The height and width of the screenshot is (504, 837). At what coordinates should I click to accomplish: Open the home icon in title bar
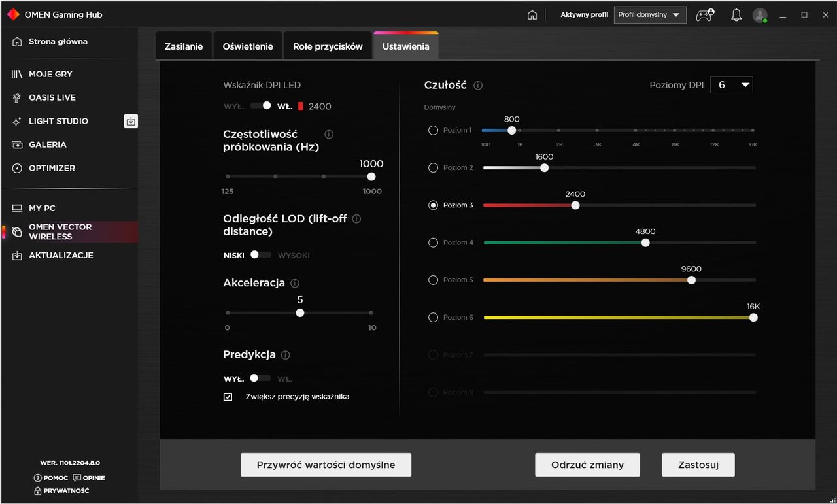tap(532, 15)
